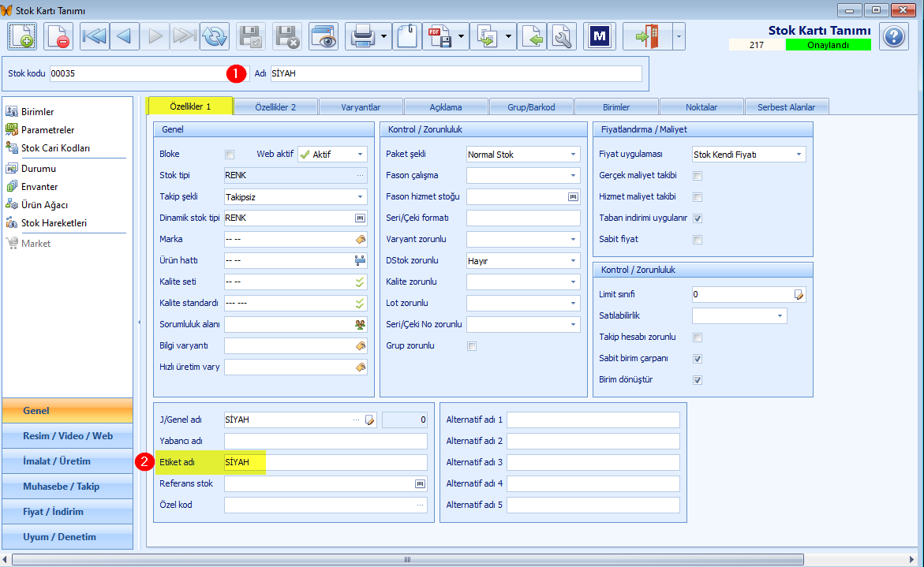Viewport: 924px width, 567px height.
Task: Open the İmalat / Üretim section
Action: click(x=68, y=461)
